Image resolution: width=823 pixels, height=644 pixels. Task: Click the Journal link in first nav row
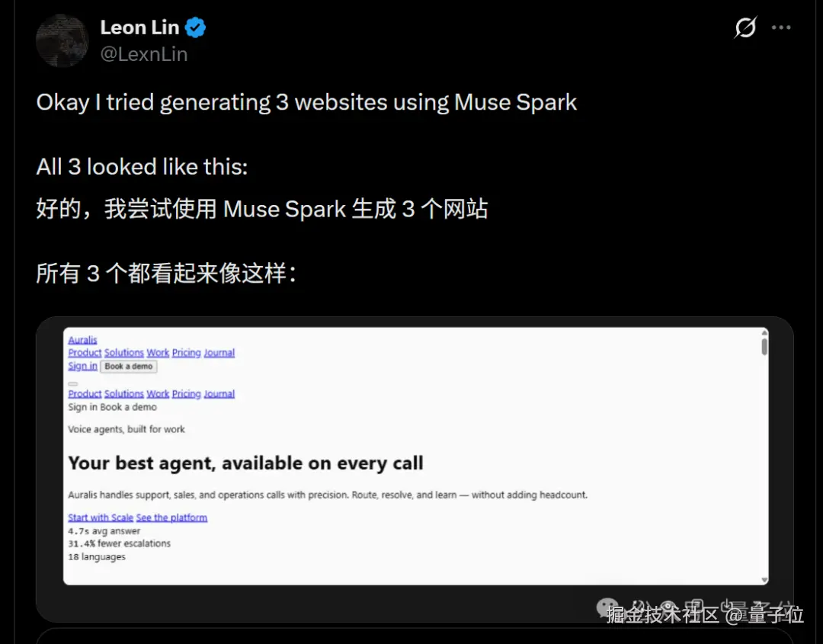click(219, 353)
